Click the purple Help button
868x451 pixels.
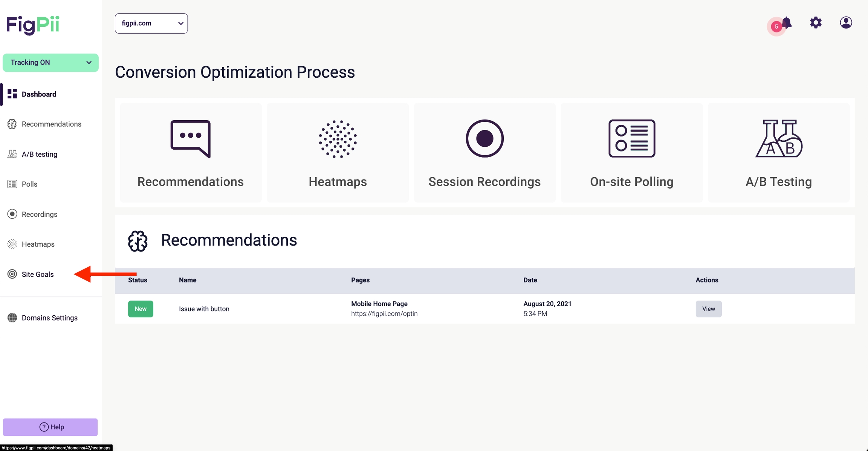point(50,427)
